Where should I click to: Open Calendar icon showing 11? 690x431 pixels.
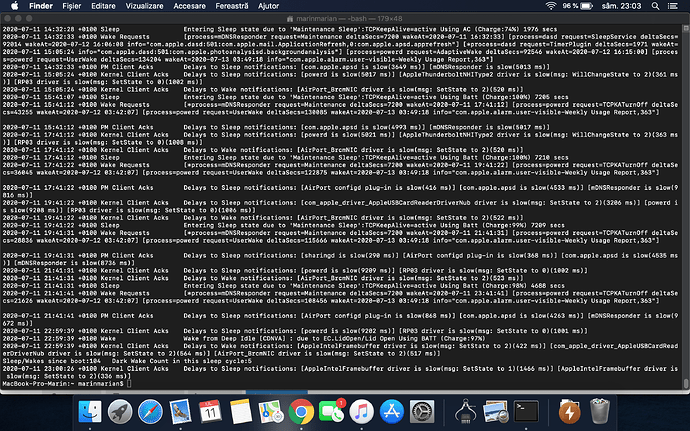click(211, 410)
